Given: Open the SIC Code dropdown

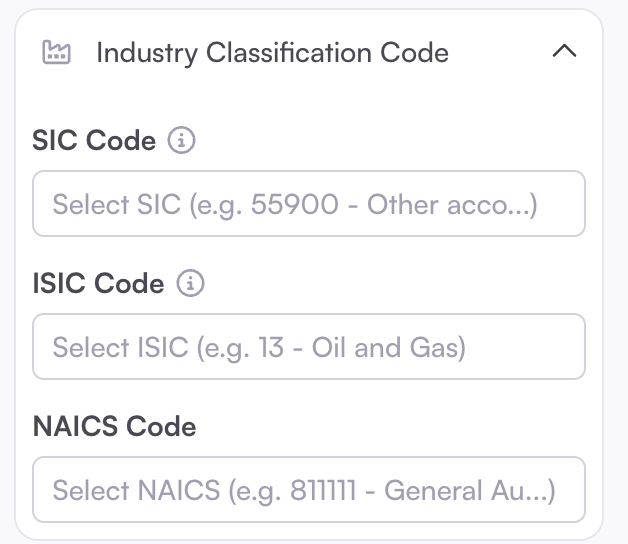Looking at the screenshot, I should click(x=308, y=204).
